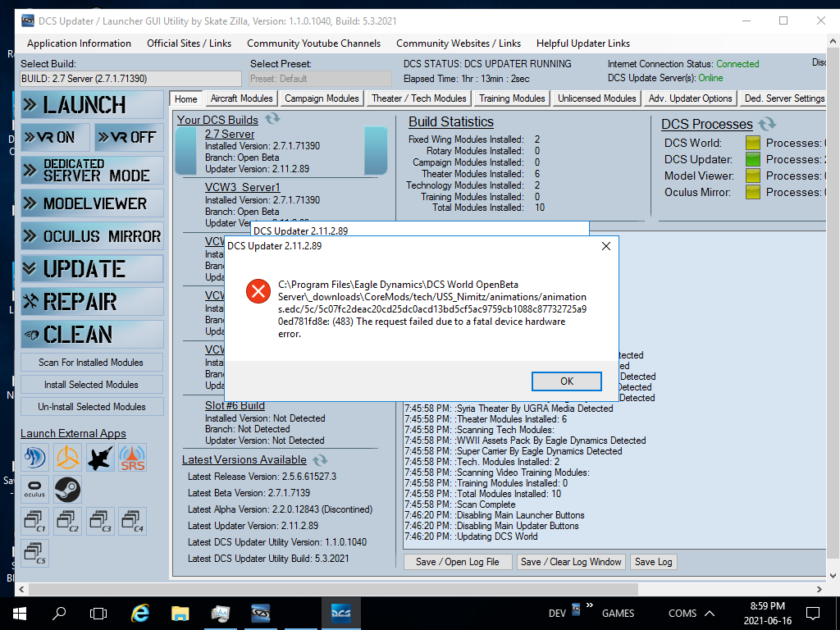This screenshot has height=630, width=840.
Task: Launch the SRS radio app
Action: tap(132, 458)
